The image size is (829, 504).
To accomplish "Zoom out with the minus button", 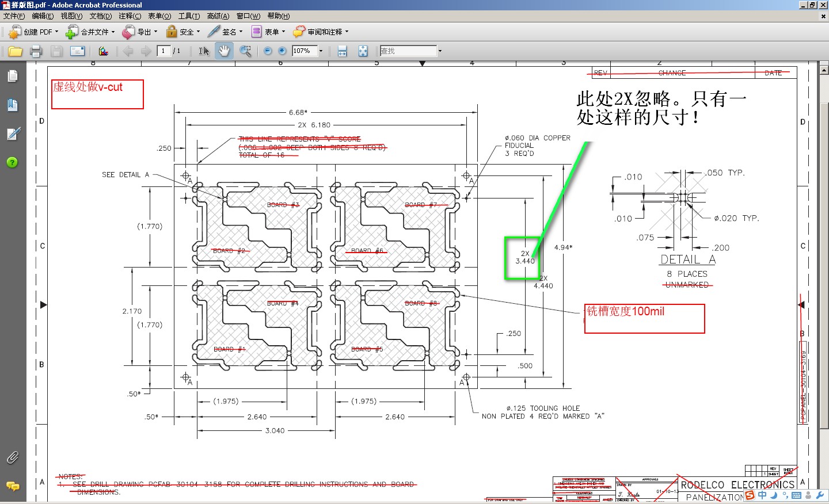I will tap(268, 51).
